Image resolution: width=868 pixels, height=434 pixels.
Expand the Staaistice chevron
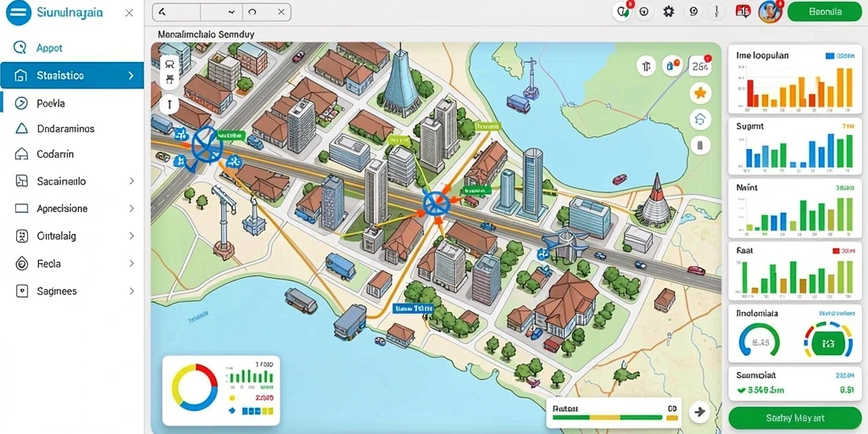[131, 75]
